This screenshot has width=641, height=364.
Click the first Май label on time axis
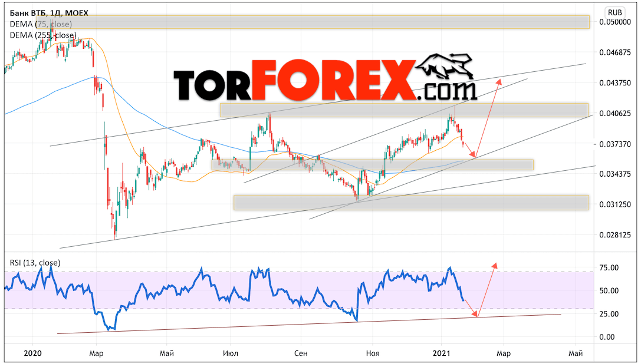tap(166, 353)
